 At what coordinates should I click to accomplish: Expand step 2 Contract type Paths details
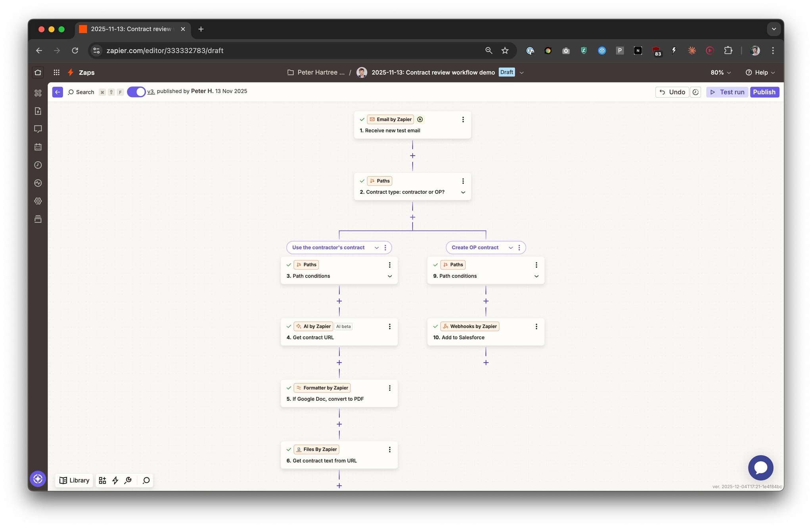[463, 192]
